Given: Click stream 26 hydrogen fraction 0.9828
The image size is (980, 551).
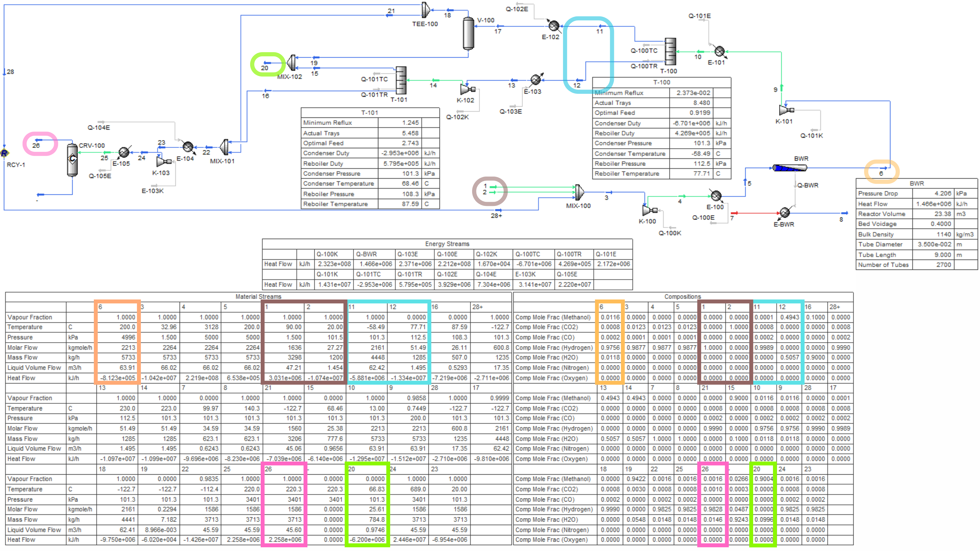Looking at the screenshot, I should [713, 510].
